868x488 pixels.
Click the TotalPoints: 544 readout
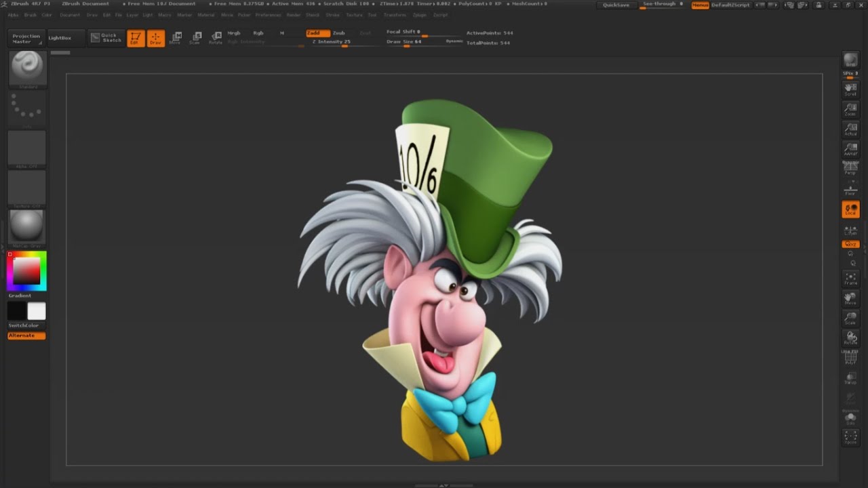point(488,43)
